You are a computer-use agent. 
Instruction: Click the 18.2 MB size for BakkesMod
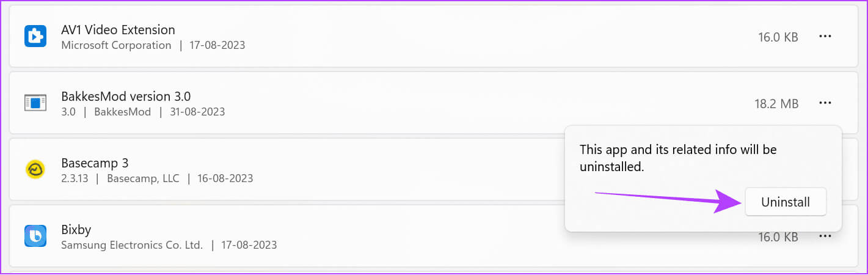pos(776,104)
